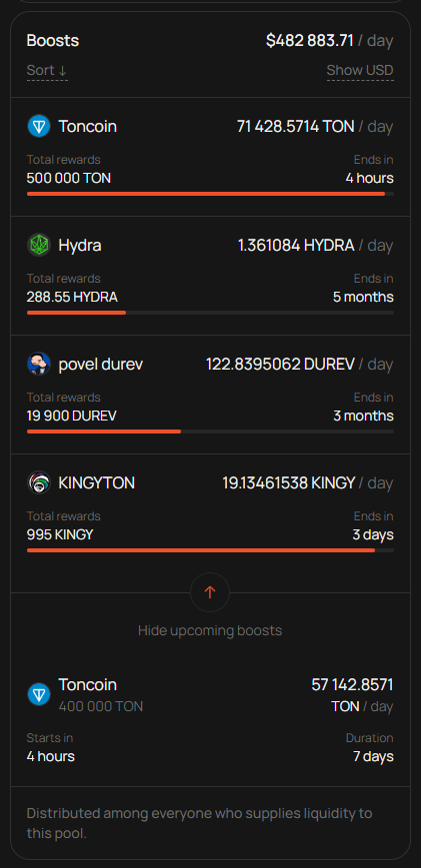Click the 1.361084 HYDRA daily rate
The height and width of the screenshot is (868, 421).
tap(296, 246)
